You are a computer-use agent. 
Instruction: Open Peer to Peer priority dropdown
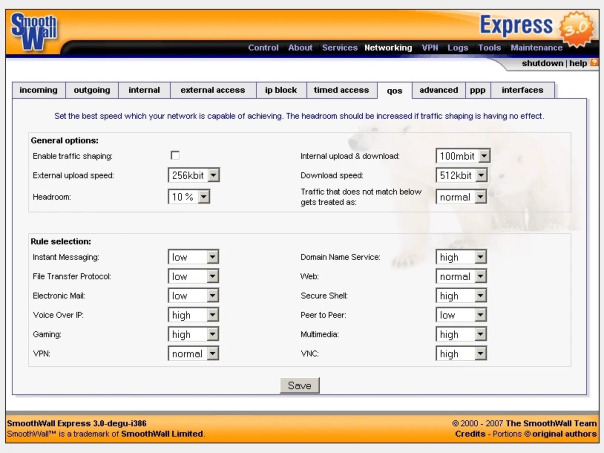click(461, 315)
